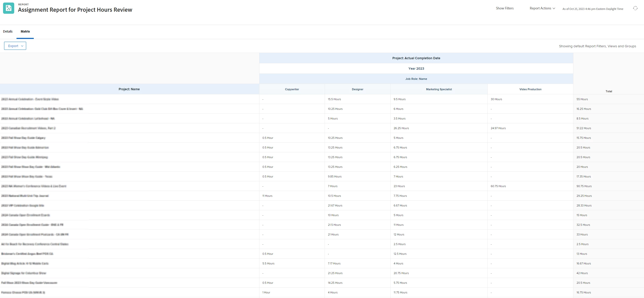Image resolution: width=644 pixels, height=298 pixels.
Task: Expand the Report Actions menu
Action: click(542, 8)
